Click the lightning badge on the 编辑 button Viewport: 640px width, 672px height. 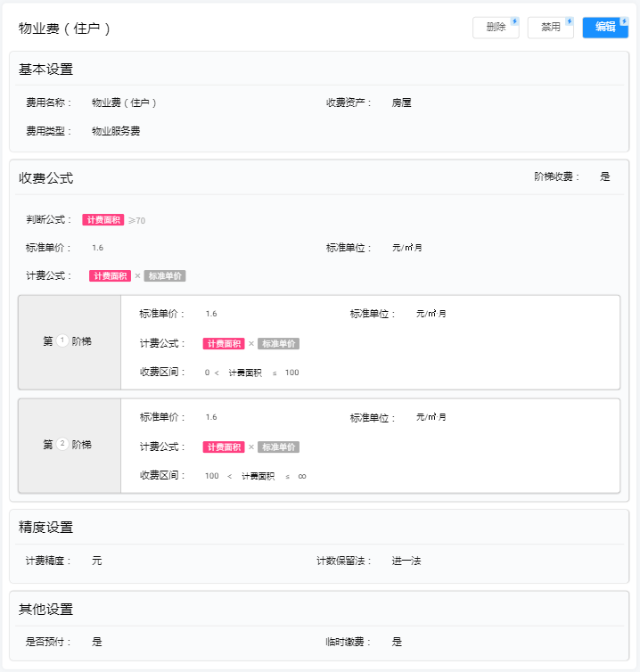pos(624,21)
